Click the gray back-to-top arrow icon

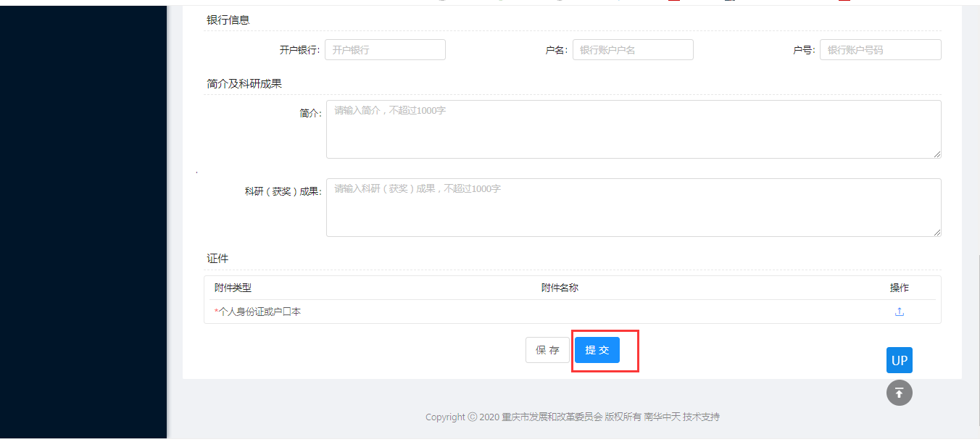coord(899,392)
